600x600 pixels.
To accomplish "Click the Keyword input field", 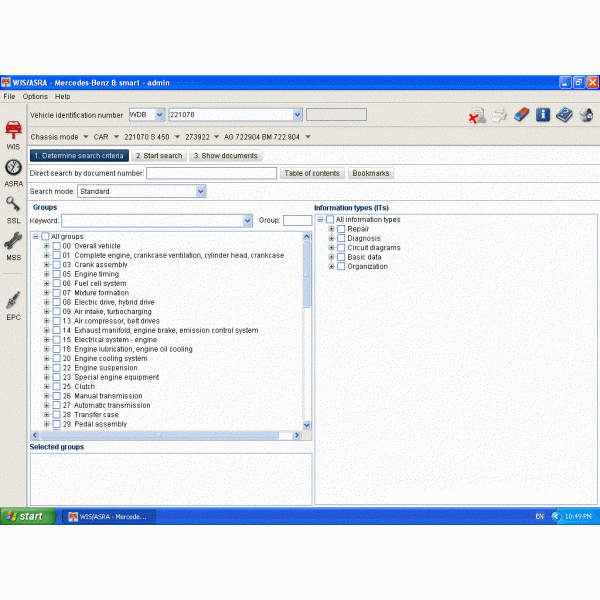I will click(153, 221).
